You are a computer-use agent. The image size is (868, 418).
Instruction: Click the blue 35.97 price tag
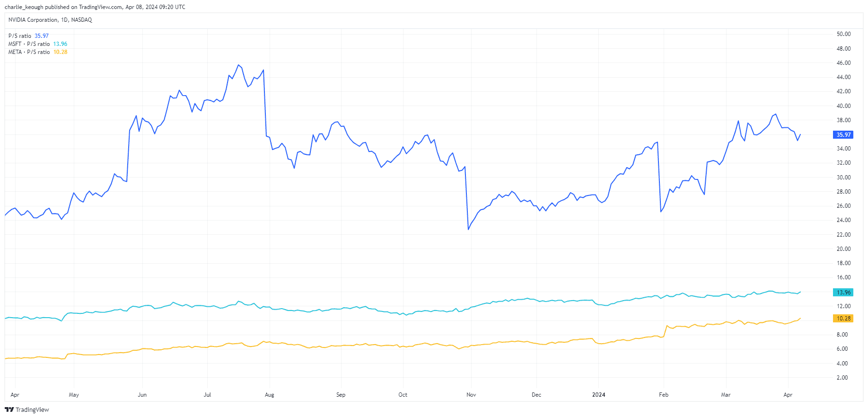[843, 135]
